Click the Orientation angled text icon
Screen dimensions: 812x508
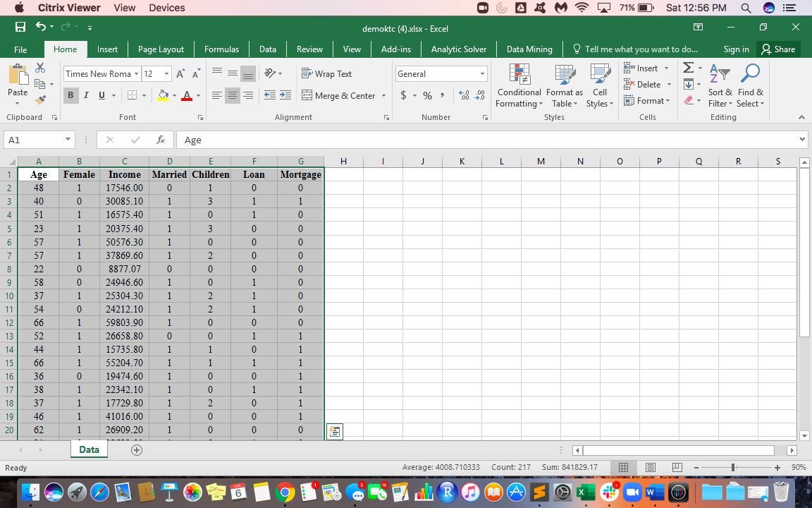[x=271, y=73]
